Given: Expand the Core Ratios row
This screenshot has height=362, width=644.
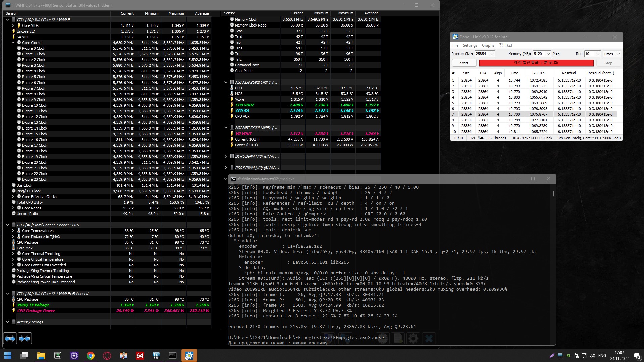Looking at the screenshot, I should tap(13, 208).
